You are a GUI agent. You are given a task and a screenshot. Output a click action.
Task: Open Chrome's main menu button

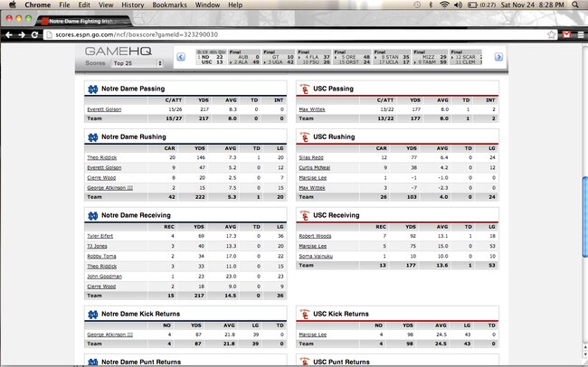point(581,34)
